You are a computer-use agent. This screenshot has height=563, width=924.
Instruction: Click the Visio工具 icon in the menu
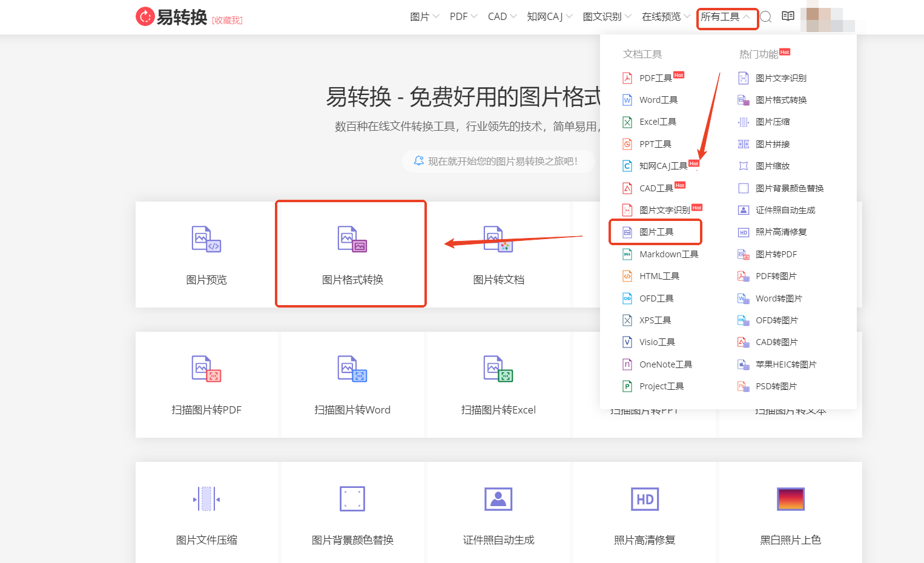click(x=628, y=341)
